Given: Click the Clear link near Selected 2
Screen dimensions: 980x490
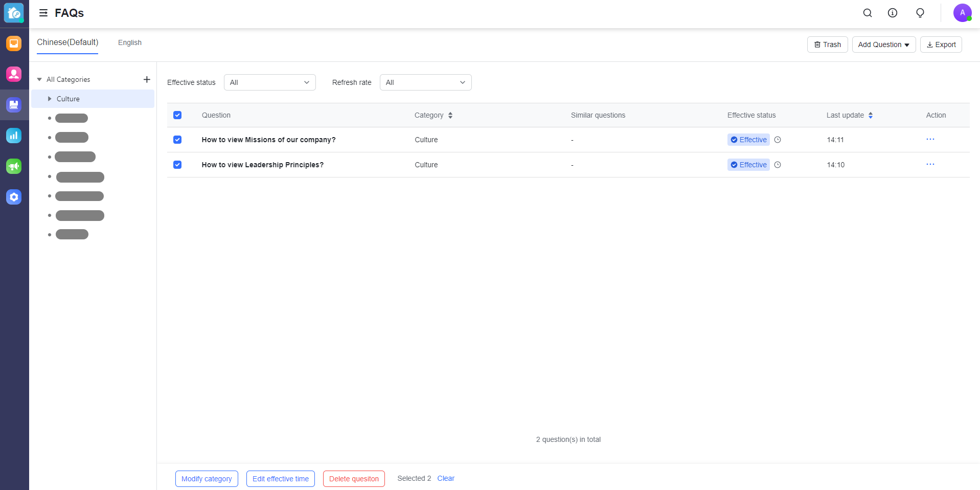Looking at the screenshot, I should (445, 478).
